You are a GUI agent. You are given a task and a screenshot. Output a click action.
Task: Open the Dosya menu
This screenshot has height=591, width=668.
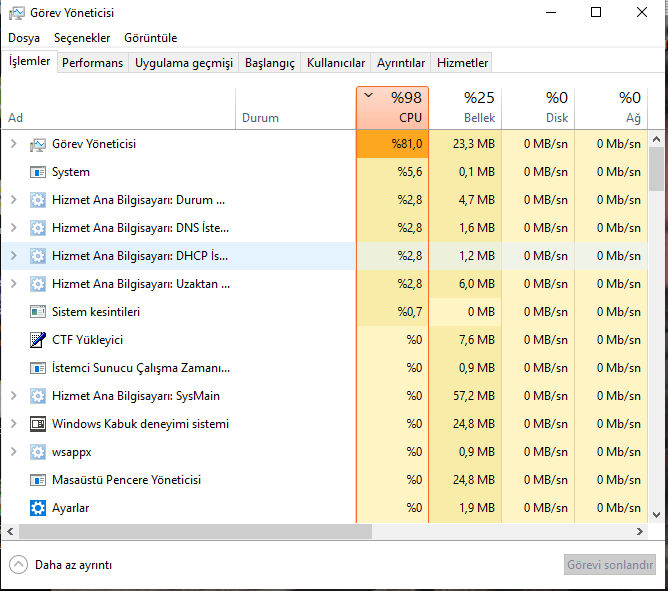(24, 38)
